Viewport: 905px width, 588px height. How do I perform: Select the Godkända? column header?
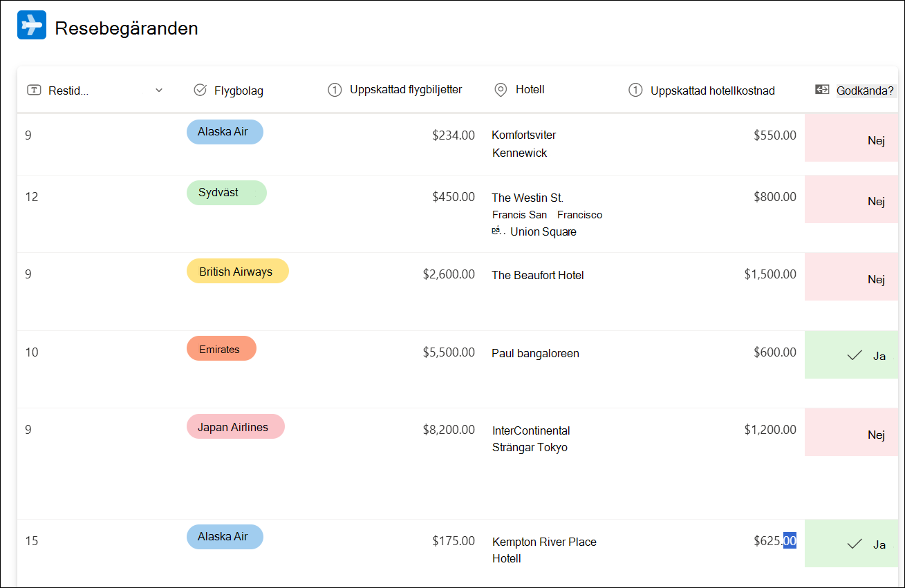[865, 91]
